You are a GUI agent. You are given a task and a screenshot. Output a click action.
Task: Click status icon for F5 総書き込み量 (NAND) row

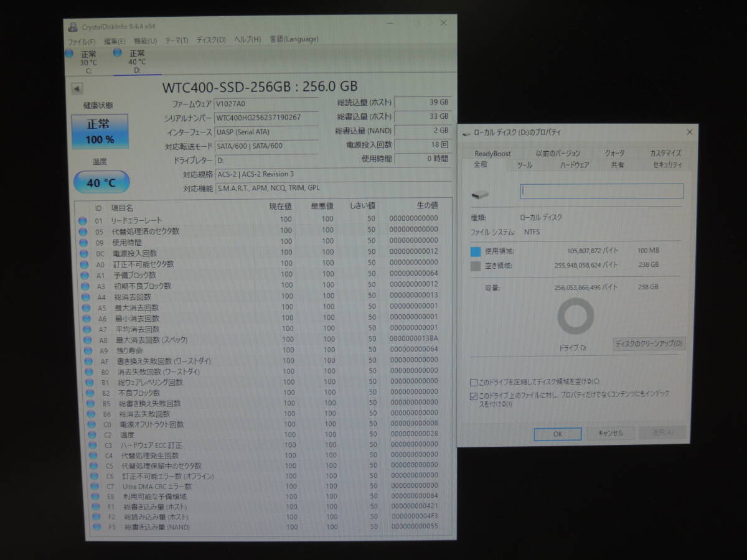coord(96,526)
